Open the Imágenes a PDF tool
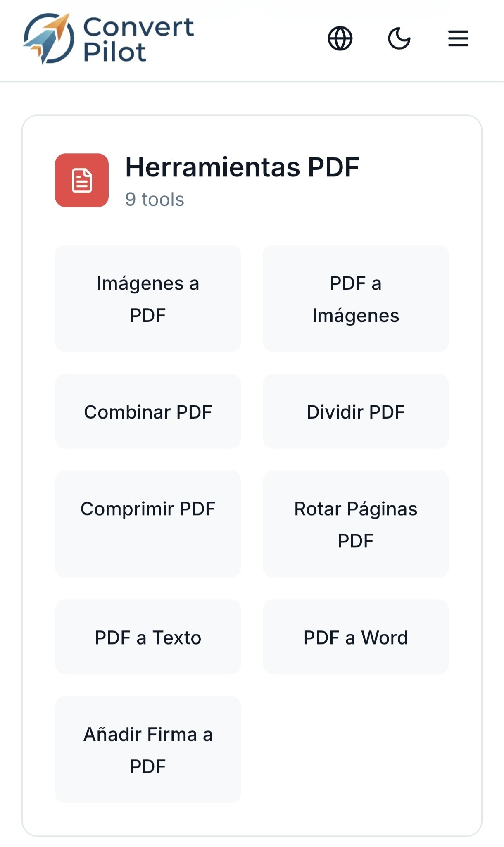 coord(147,298)
